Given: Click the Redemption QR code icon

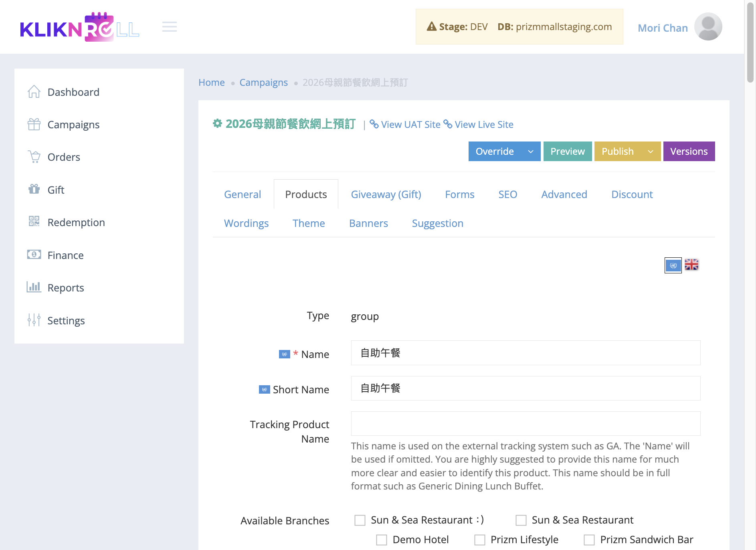Looking at the screenshot, I should (34, 221).
